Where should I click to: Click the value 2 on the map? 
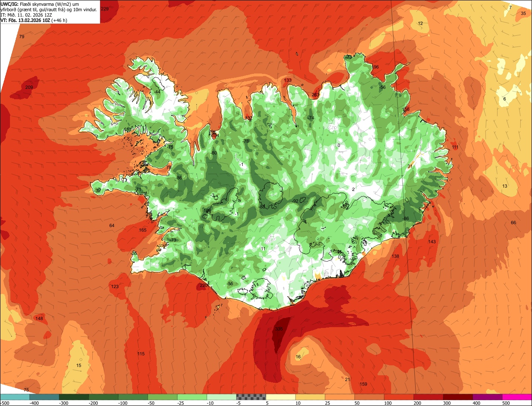coord(353,189)
